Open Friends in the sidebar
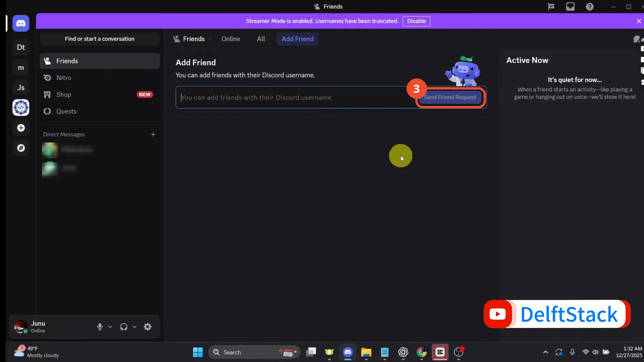This screenshot has width=644, height=362. point(100,61)
